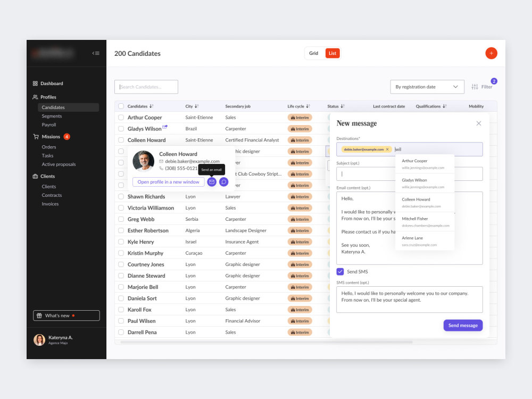
Task: Check the Greg Webb row checkbox
Action: [x=121, y=219]
